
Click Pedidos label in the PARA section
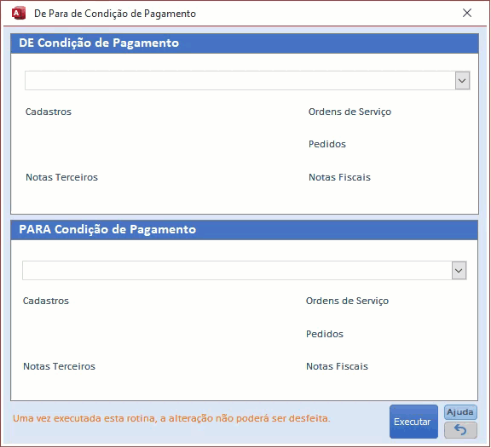point(325,334)
